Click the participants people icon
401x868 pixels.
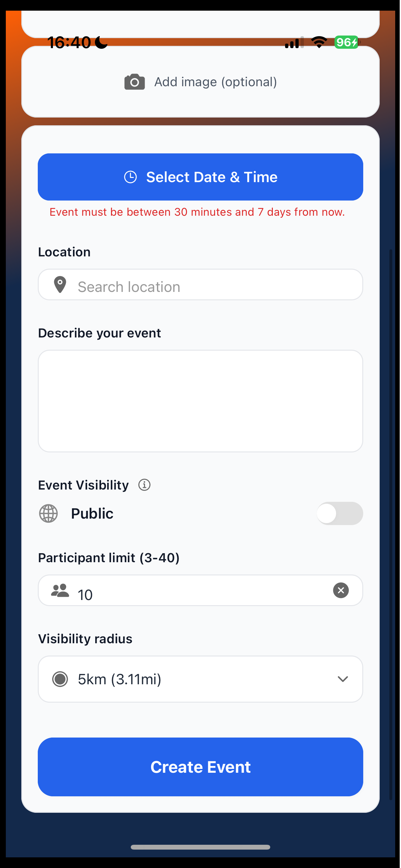pos(60,590)
